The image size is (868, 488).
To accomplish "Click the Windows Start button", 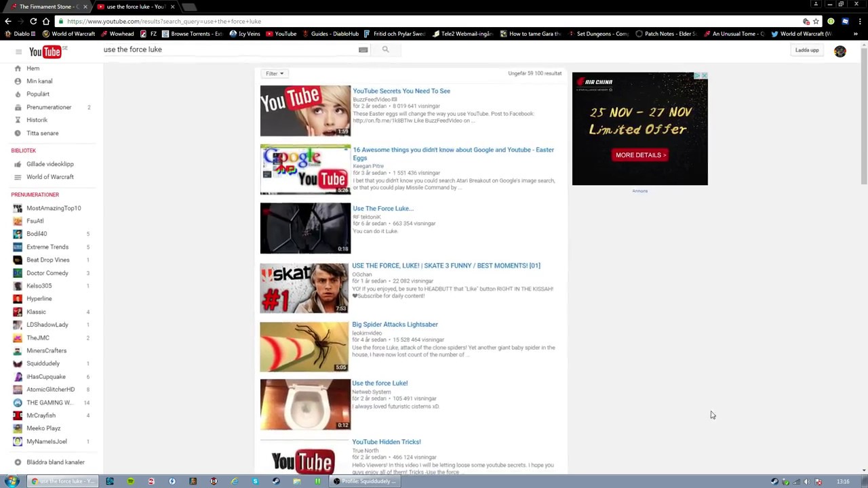I will tap(12, 481).
